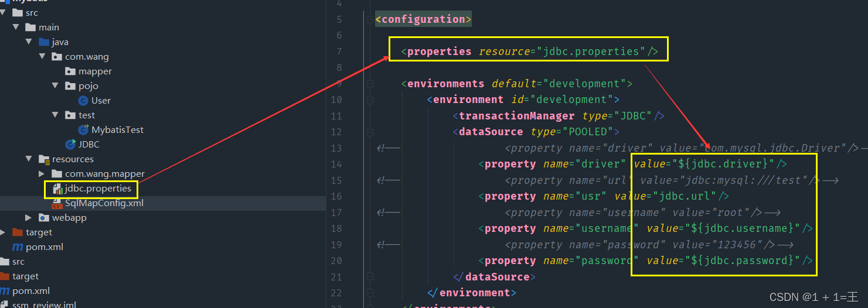Click the main folder icon
Screen dimensions: 868x308
[30, 27]
